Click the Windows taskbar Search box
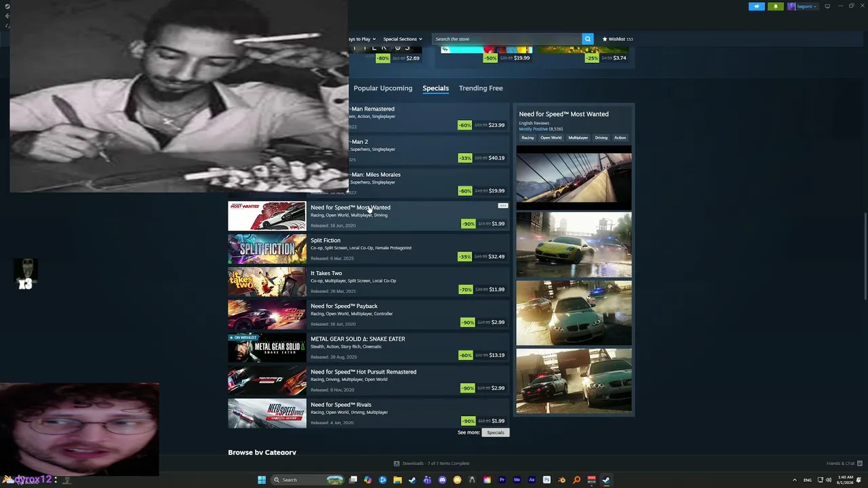 coord(307,480)
